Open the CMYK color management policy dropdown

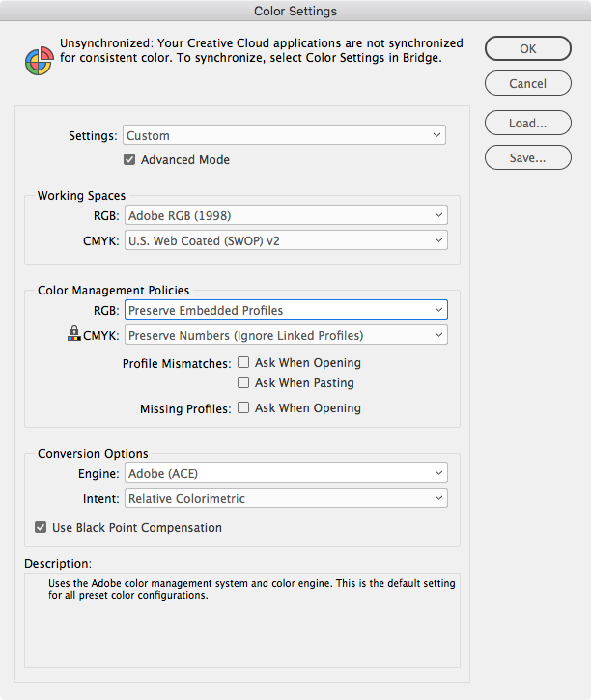(x=286, y=335)
